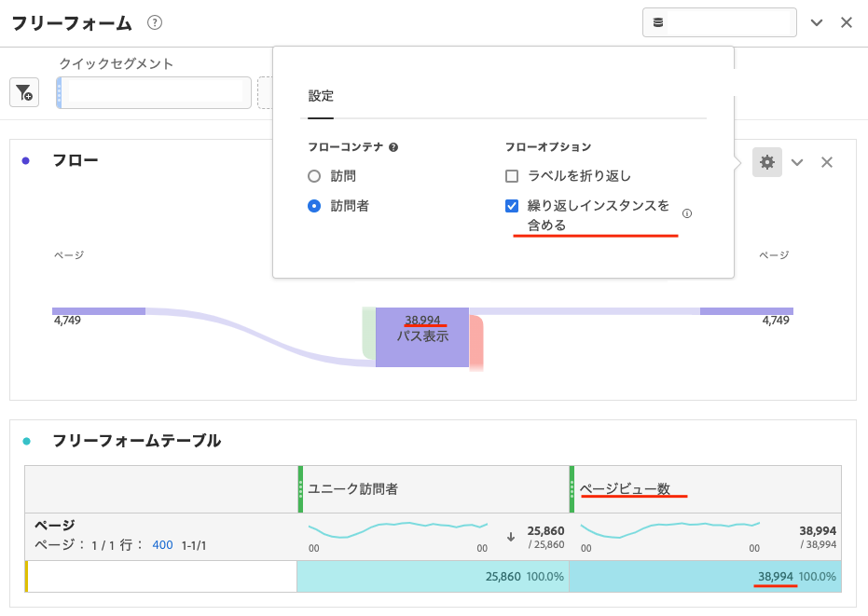Click the add segment filter icon
The width and height of the screenshot is (868, 616).
click(x=24, y=93)
